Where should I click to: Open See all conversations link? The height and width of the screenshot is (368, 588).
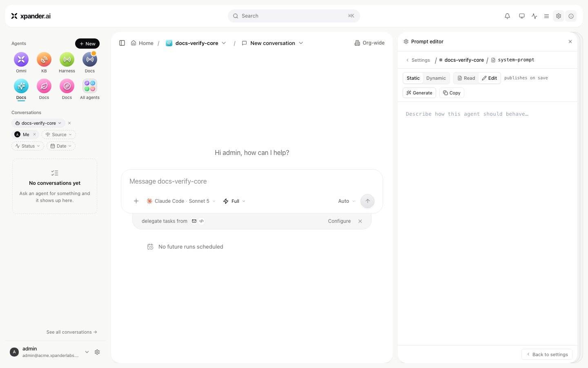72,332
